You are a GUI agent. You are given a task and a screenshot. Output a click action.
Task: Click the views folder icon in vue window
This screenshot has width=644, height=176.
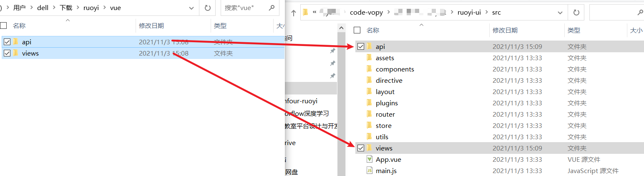click(x=16, y=53)
